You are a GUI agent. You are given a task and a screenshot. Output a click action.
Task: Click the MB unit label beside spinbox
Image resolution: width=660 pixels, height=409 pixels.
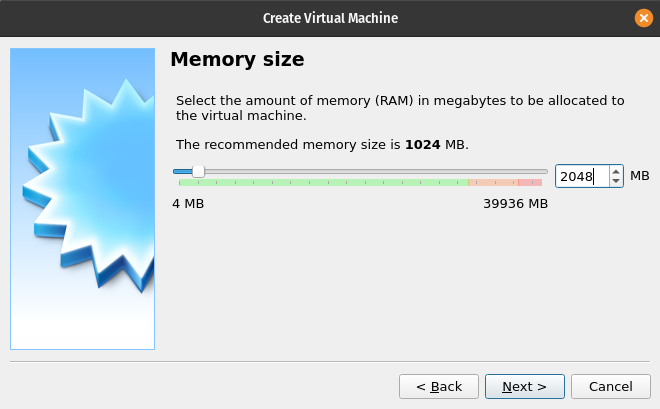640,176
